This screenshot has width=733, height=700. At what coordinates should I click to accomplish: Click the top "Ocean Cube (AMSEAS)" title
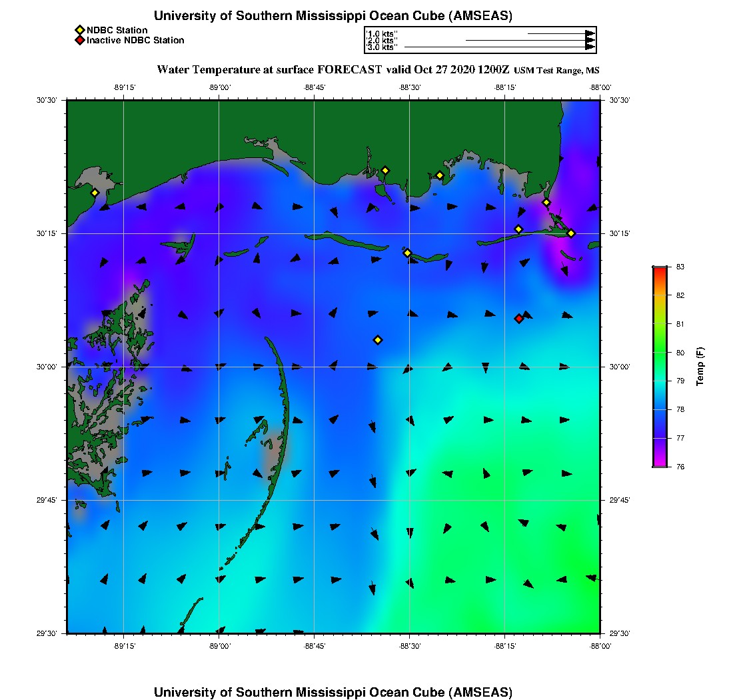point(333,15)
